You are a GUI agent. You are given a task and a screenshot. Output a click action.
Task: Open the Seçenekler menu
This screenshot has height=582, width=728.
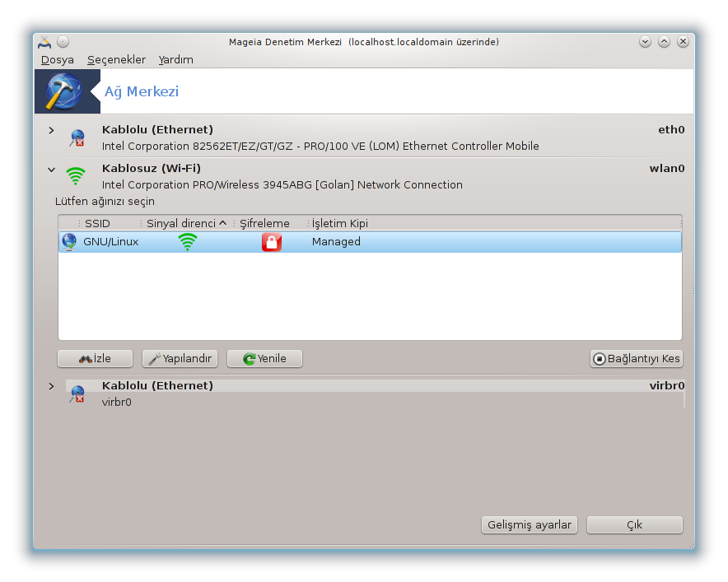point(117,60)
